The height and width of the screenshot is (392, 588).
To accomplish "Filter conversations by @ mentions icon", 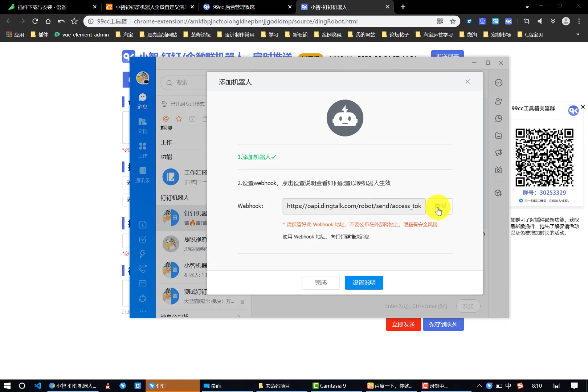I will click(x=166, y=119).
